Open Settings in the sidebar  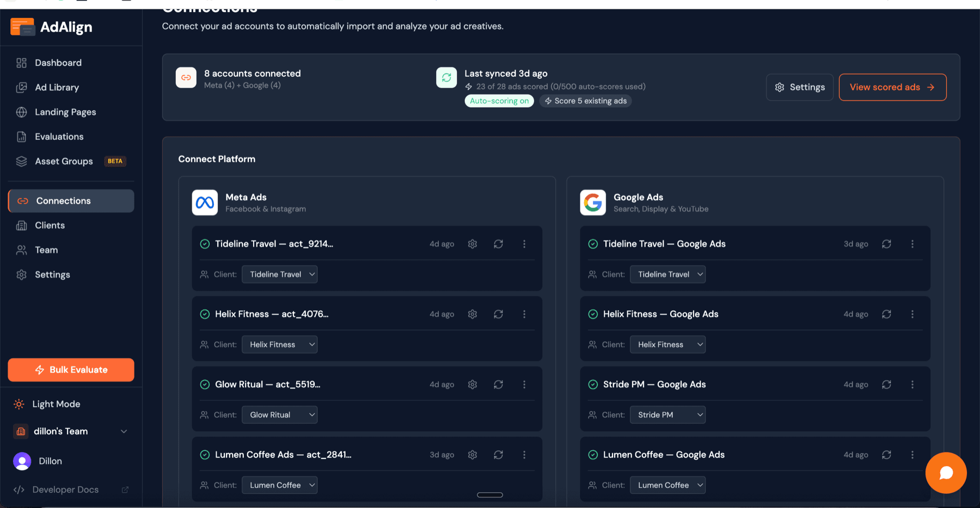click(71, 274)
